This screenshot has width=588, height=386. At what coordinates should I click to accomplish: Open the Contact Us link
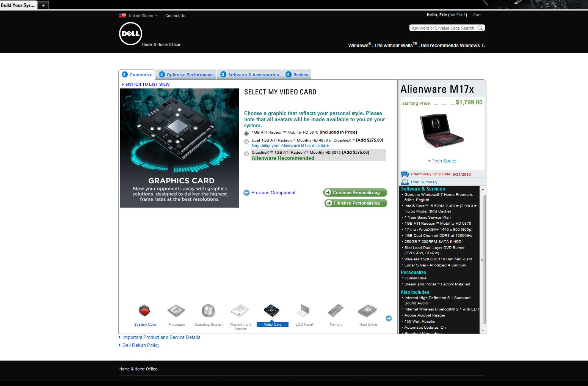(x=175, y=16)
